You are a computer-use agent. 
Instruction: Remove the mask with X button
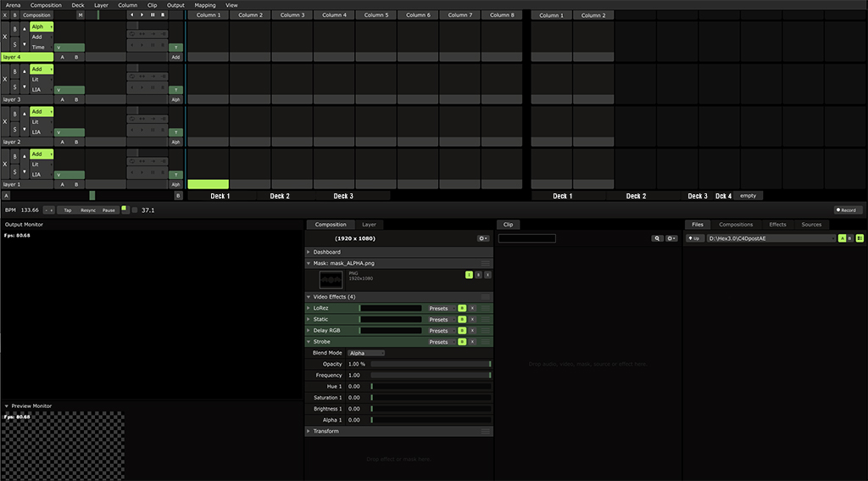[487, 275]
